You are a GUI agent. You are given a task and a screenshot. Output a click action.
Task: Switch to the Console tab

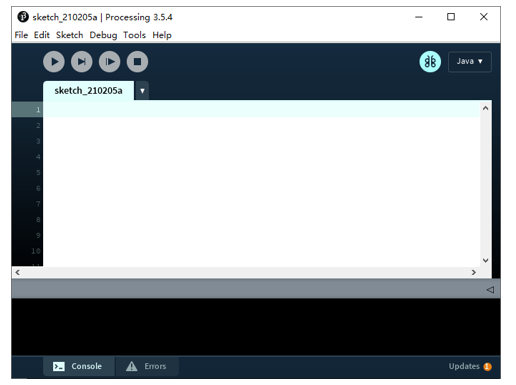79,366
